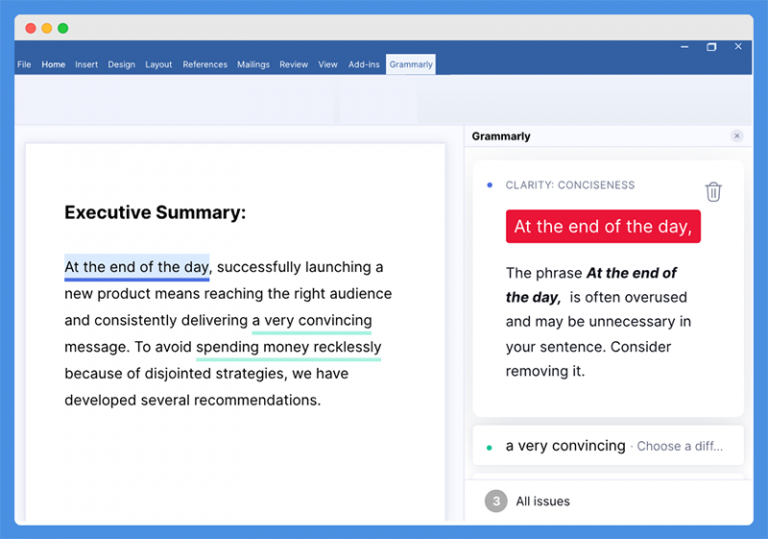Select the 'Choose a diff...' hint text
The width and height of the screenshot is (768, 539).
point(679,446)
